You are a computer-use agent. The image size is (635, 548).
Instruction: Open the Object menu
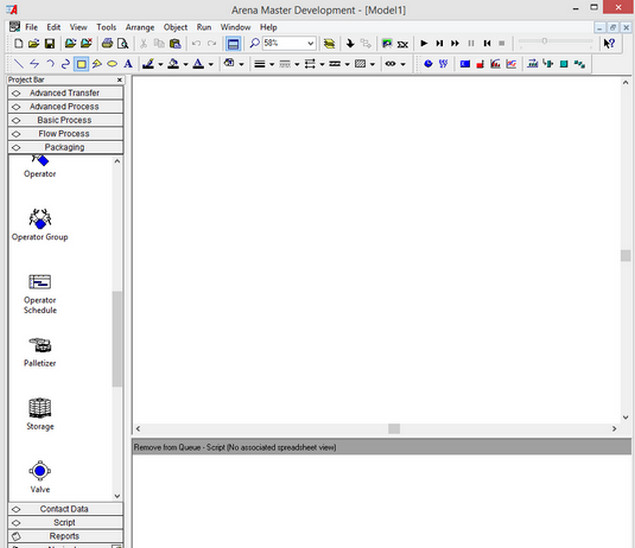(x=175, y=27)
